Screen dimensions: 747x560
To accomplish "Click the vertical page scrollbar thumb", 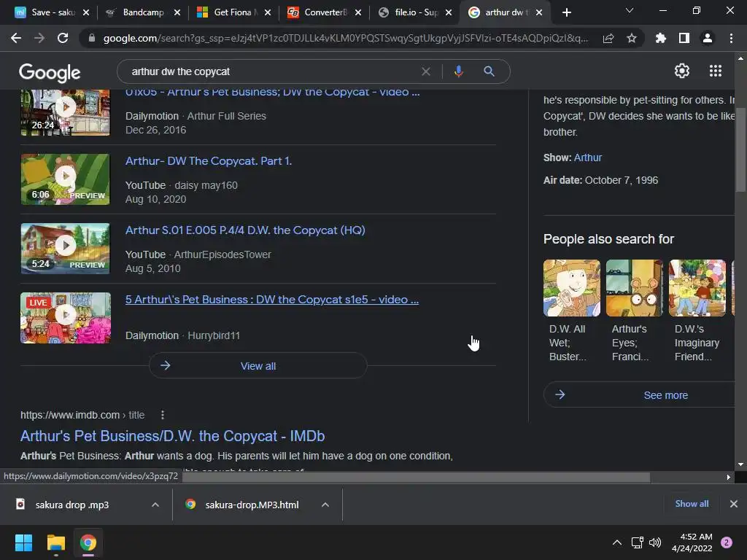I will (740, 150).
